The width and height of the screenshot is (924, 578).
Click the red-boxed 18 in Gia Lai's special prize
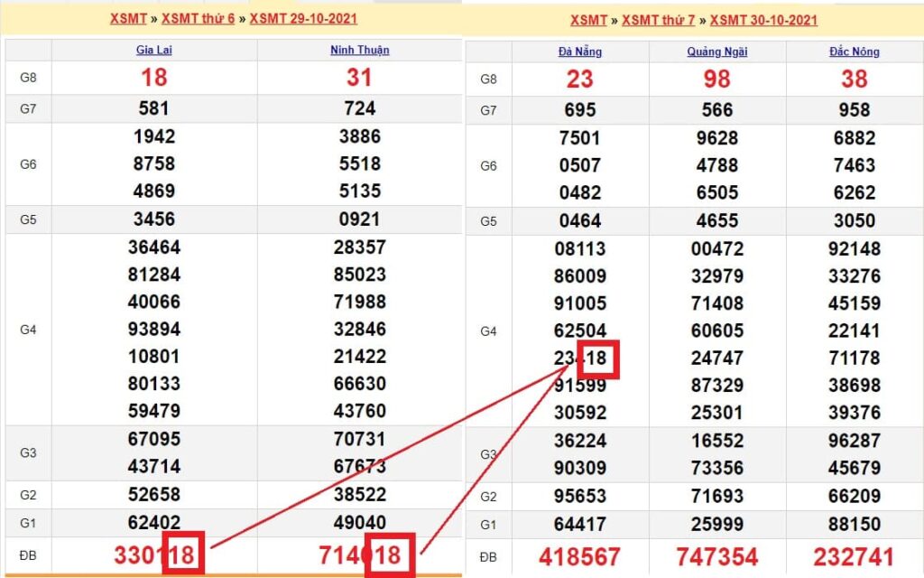click(183, 555)
